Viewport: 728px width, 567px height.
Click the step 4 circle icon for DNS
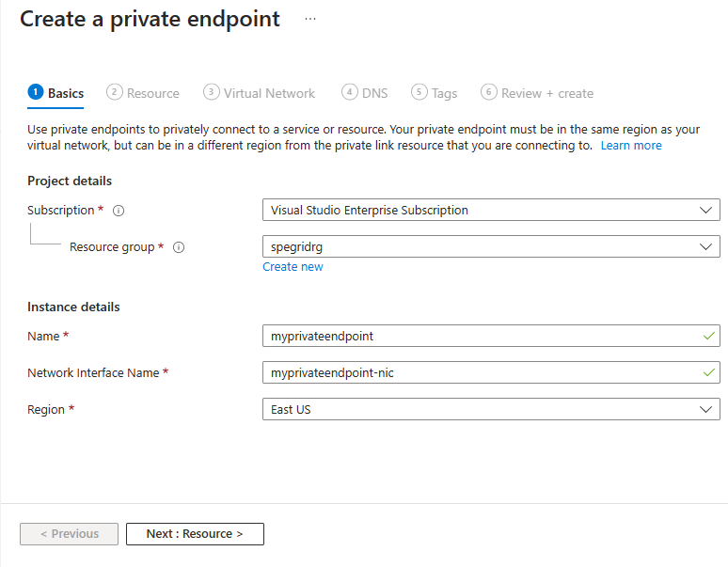[x=350, y=92]
